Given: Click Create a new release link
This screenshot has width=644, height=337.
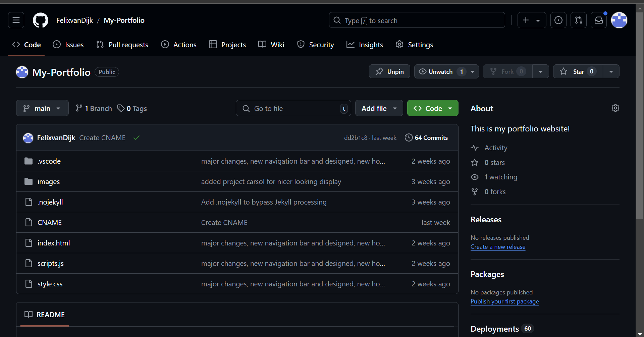Looking at the screenshot, I should point(498,247).
